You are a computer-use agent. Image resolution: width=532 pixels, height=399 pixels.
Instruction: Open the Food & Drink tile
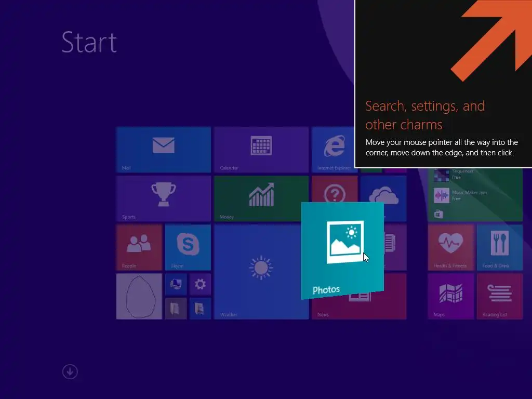[499, 247]
